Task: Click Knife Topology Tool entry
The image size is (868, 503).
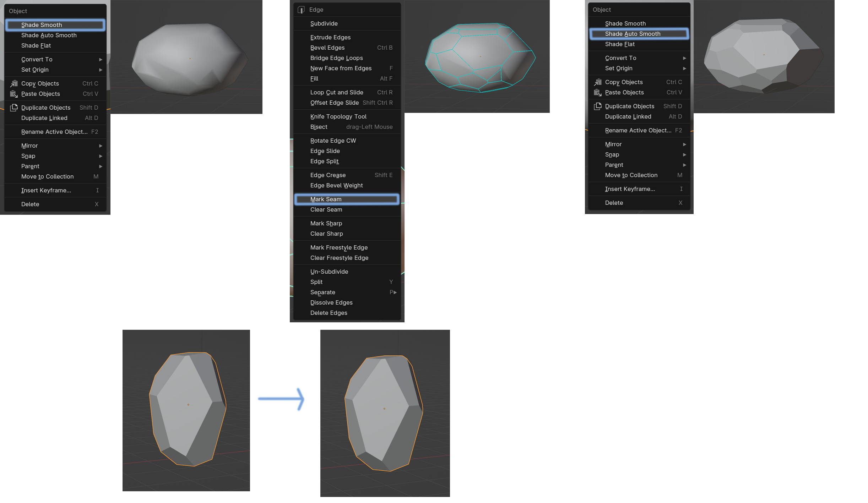Action: [x=338, y=116]
